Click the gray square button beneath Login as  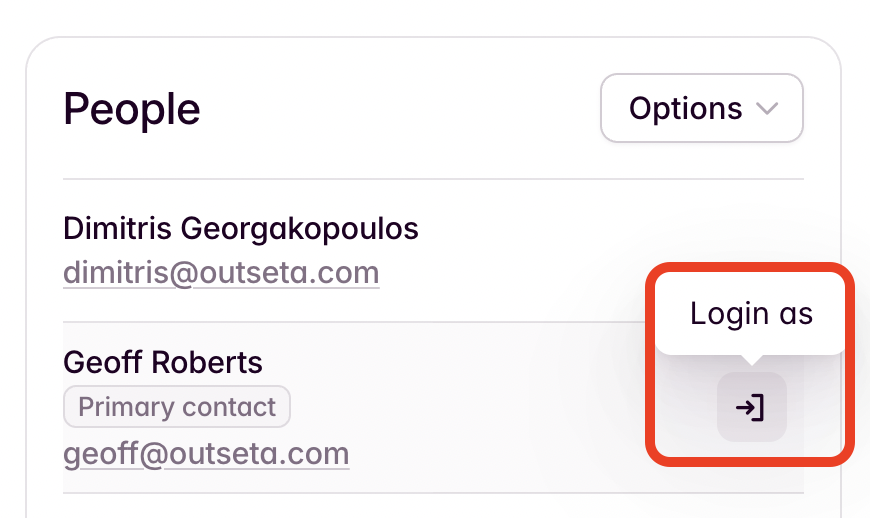click(751, 407)
